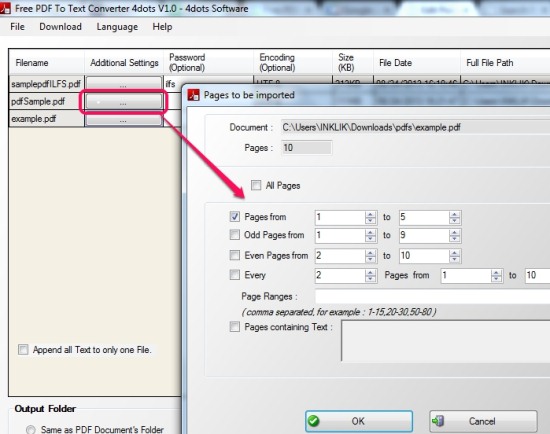The height and width of the screenshot is (434, 550).
Task: Open the File menu
Action: click(17, 27)
